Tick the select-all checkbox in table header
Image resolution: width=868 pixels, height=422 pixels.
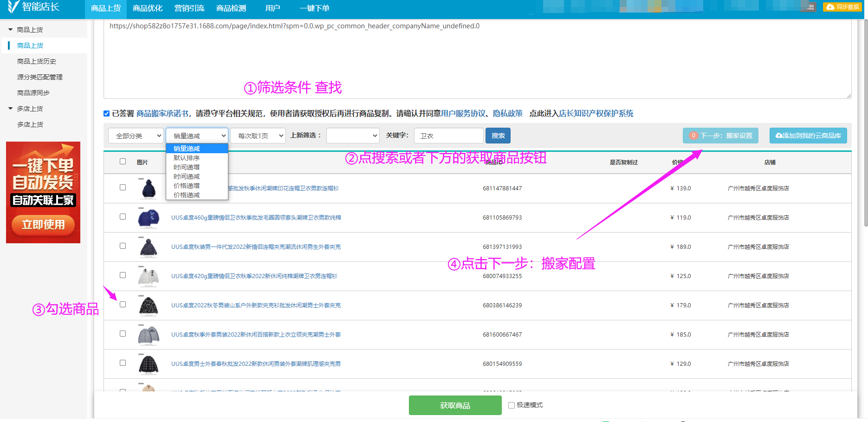tap(123, 162)
